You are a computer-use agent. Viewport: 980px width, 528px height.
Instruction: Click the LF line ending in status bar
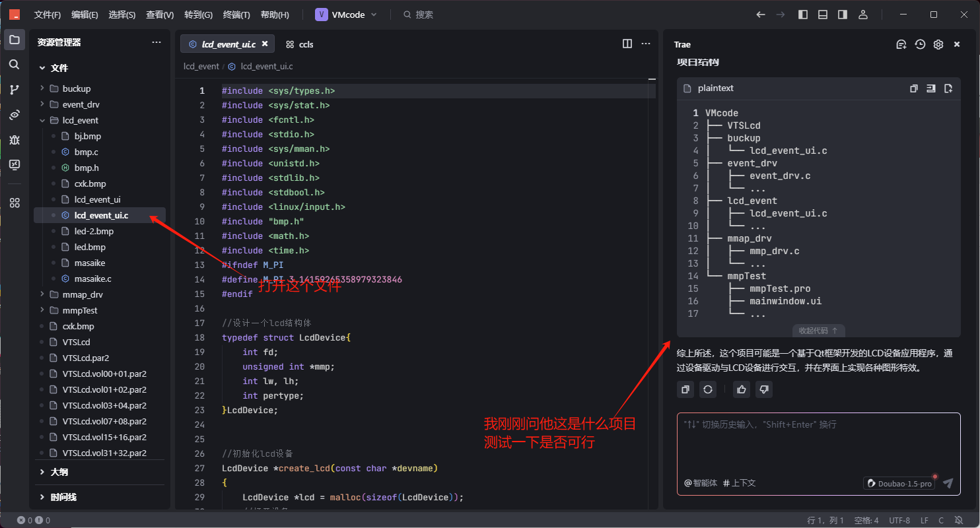pos(925,521)
